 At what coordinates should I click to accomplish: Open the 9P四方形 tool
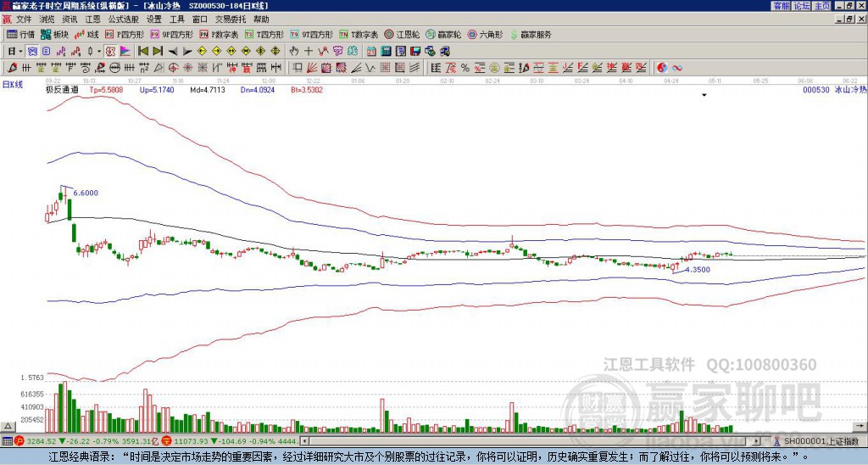[172, 34]
